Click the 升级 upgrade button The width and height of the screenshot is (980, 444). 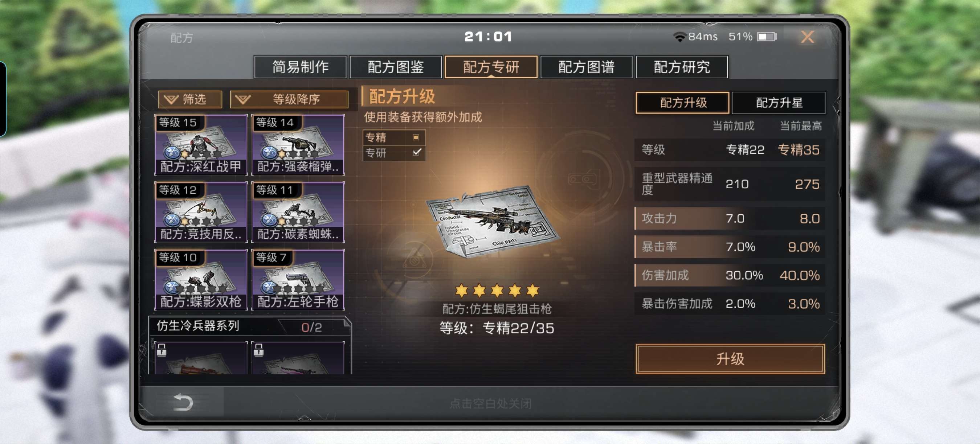(730, 358)
